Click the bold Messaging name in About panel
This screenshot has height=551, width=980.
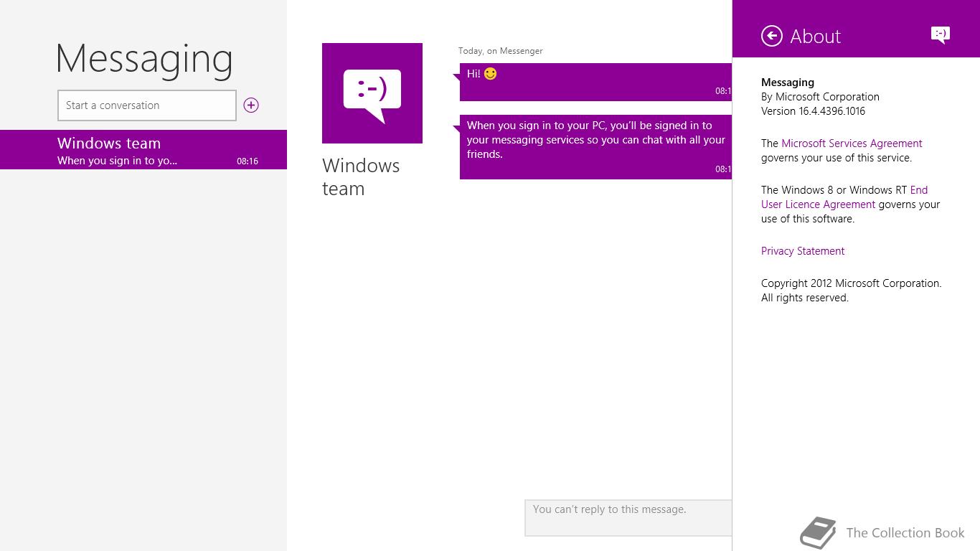click(788, 83)
